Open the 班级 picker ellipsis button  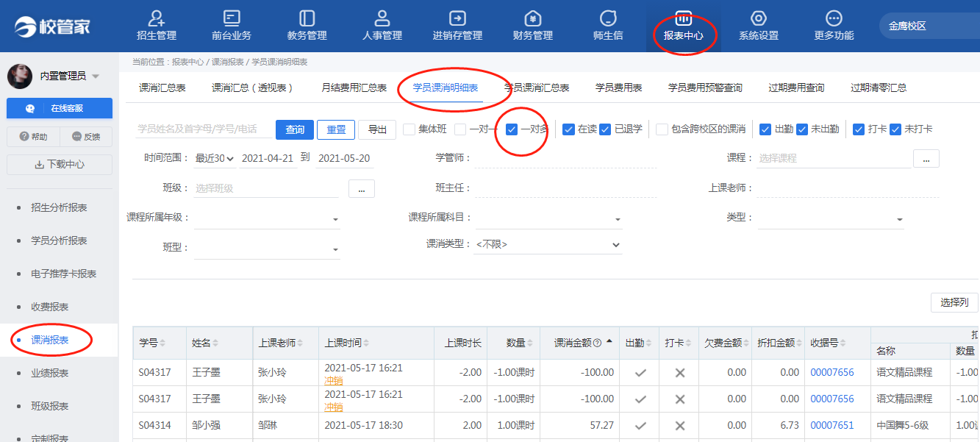362,189
